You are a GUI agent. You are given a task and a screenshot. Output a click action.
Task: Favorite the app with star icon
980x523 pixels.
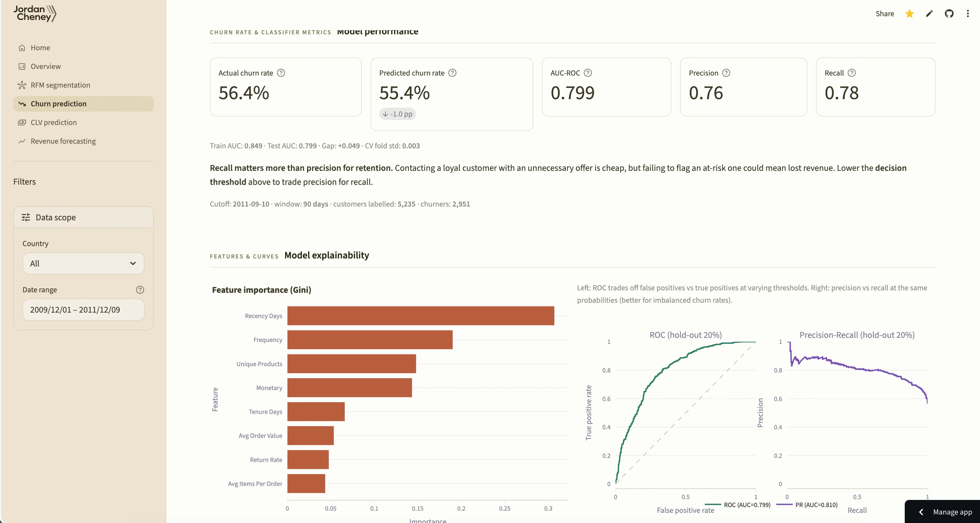[x=910, y=14]
